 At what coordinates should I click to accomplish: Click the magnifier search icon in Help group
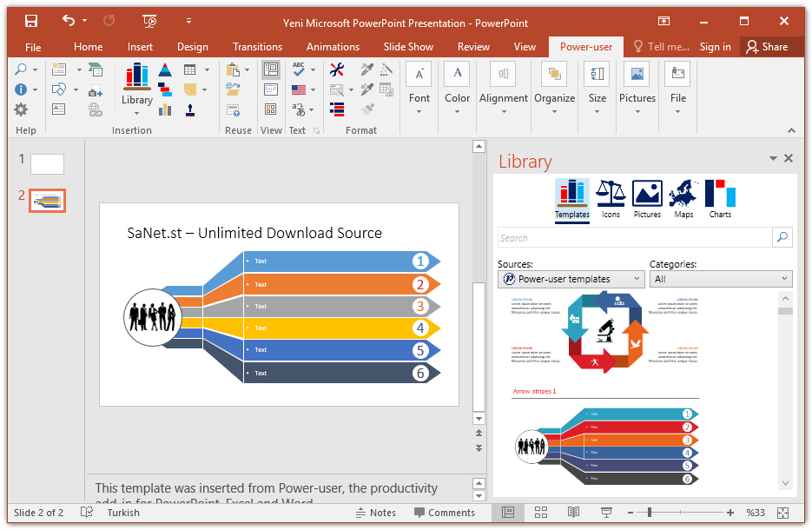pos(21,69)
